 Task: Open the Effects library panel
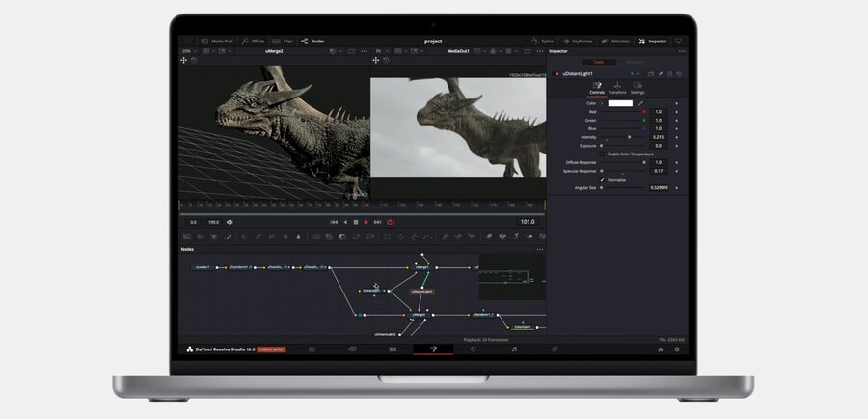click(253, 41)
